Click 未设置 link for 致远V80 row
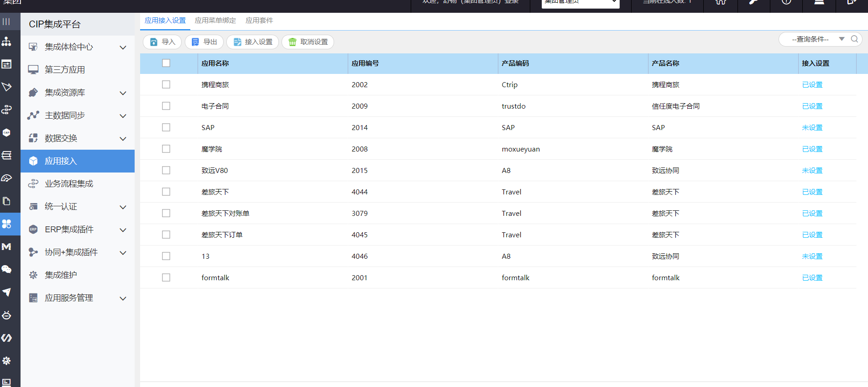Image resolution: width=868 pixels, height=387 pixels. coord(812,171)
